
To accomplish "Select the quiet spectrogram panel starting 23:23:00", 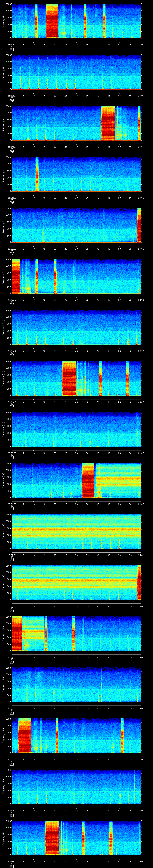I will click(76, 72).
